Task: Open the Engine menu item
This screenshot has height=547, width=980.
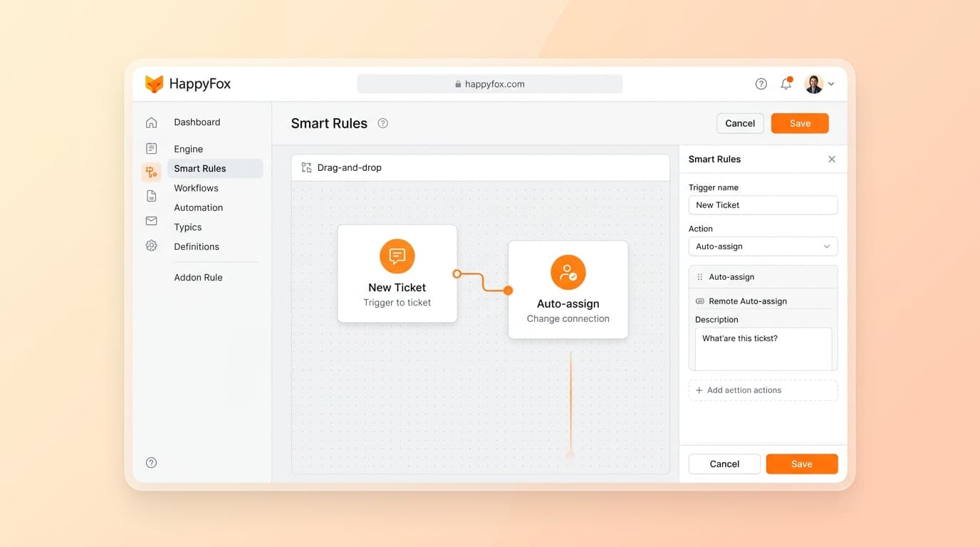Action: (189, 149)
